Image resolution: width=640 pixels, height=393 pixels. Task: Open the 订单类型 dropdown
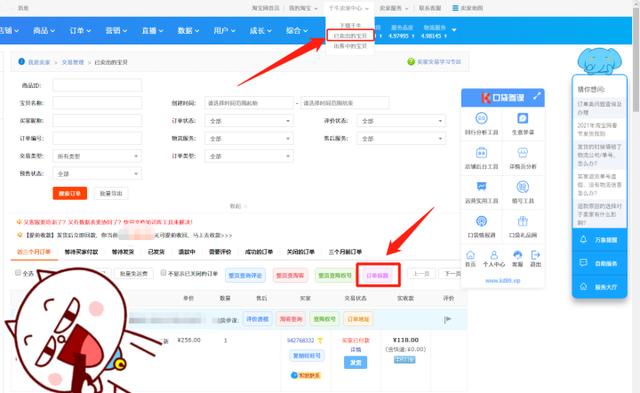tap(249, 156)
